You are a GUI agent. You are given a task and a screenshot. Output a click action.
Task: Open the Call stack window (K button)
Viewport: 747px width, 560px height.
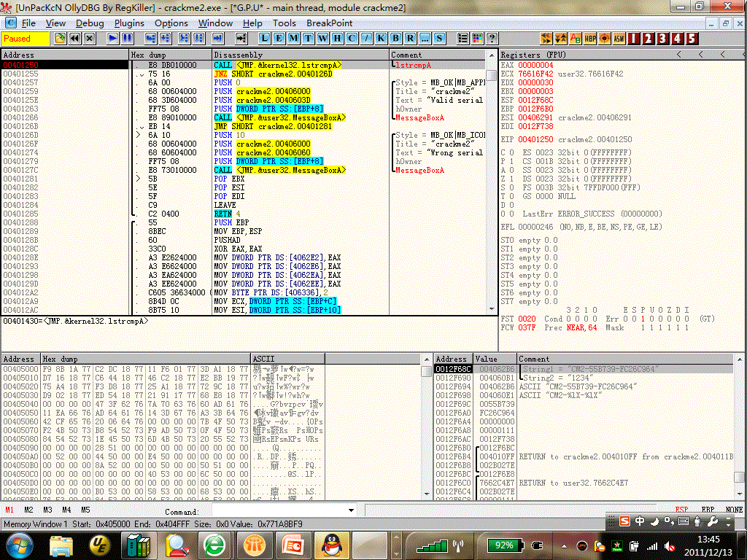pyautogui.click(x=381, y=38)
